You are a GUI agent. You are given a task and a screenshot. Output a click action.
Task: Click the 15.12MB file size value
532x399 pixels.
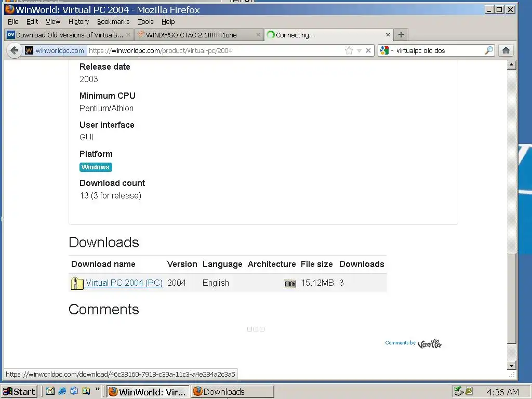[317, 283]
